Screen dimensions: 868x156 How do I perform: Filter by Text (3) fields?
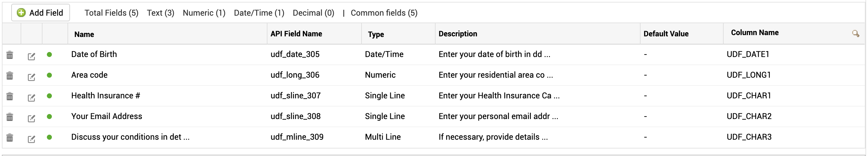point(160,13)
